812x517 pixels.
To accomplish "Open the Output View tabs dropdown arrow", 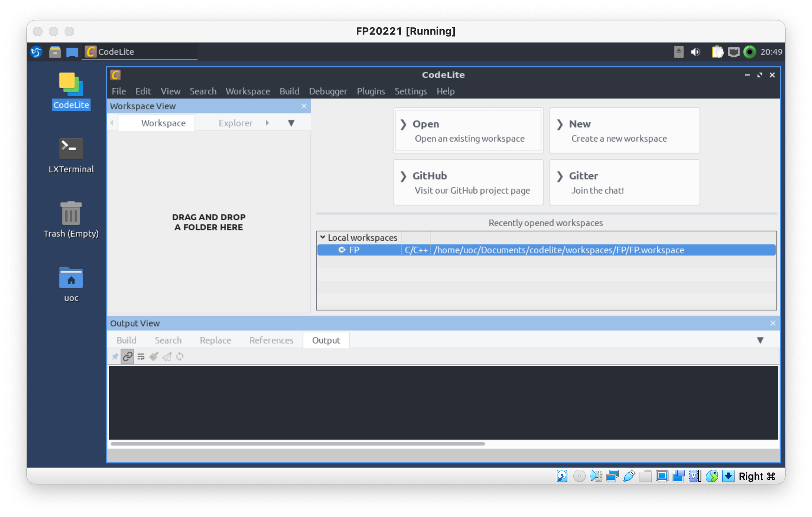I will (x=760, y=340).
